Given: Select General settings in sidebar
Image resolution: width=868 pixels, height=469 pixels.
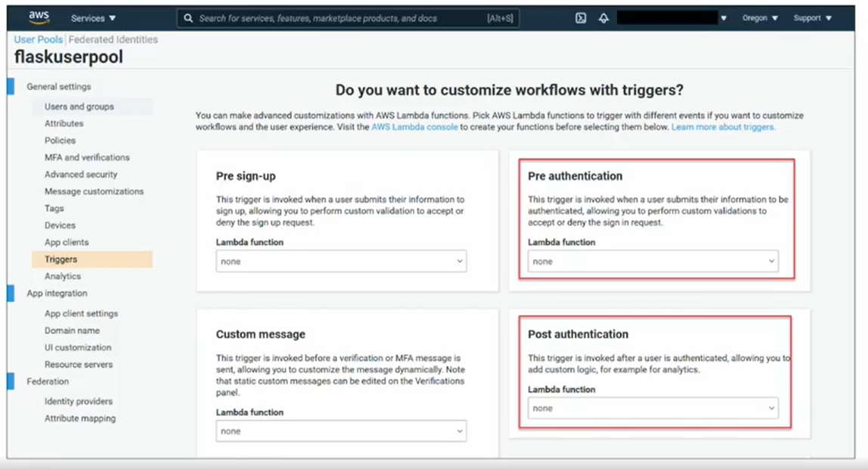Looking at the screenshot, I should 59,86.
